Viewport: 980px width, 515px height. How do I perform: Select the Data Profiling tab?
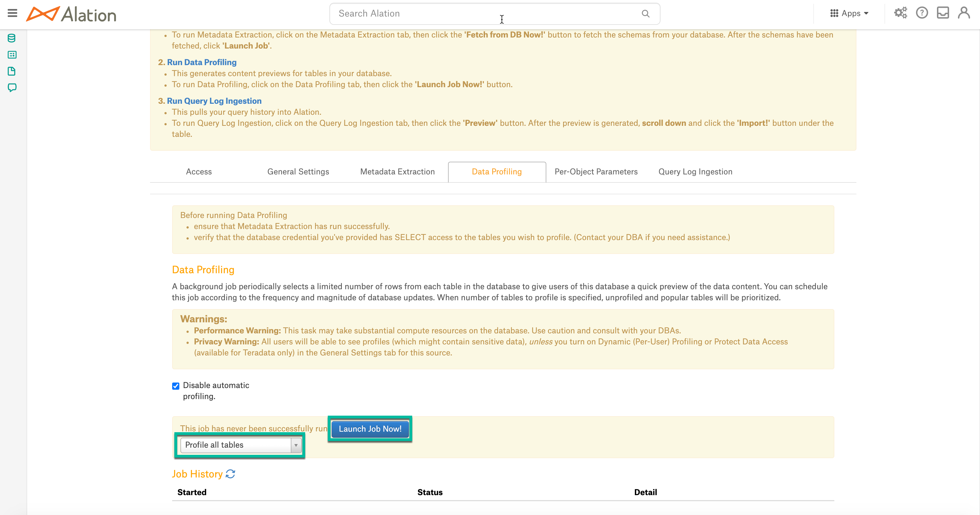click(x=497, y=172)
